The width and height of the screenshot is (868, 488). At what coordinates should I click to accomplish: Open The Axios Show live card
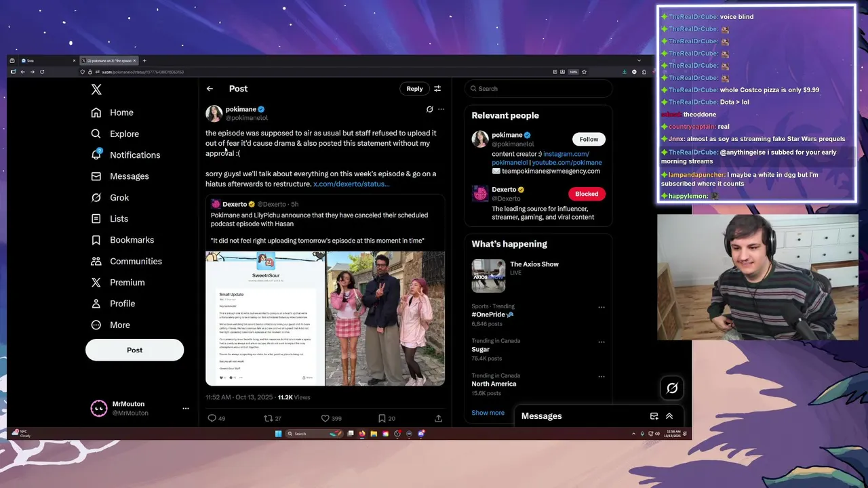(x=538, y=274)
